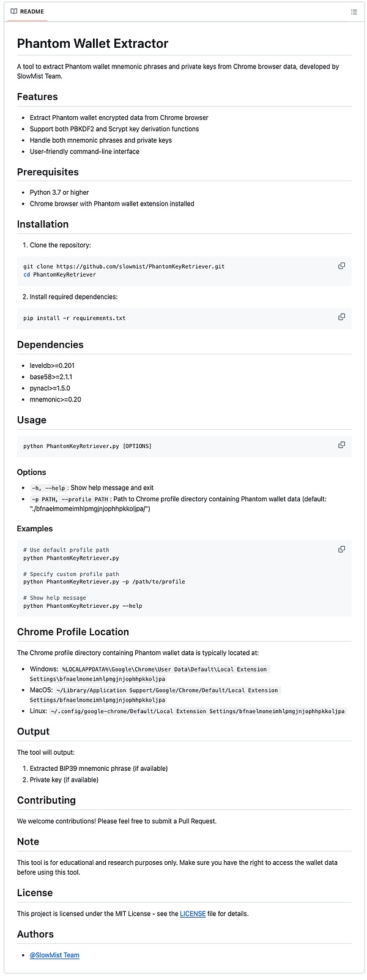Screen dimensions: 367x980
Task: Click the Chrome Profile Location heading
Action: pyautogui.click(x=73, y=632)
